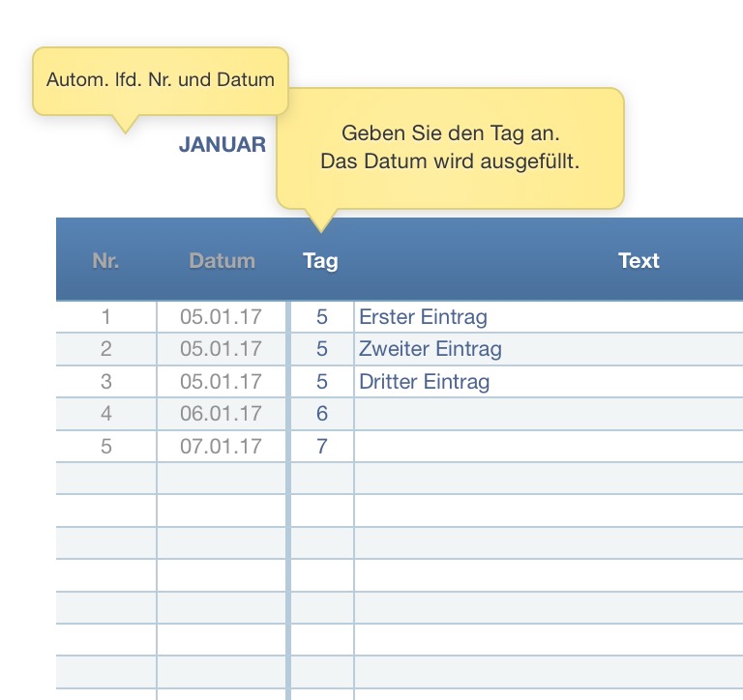Click the empty text cell next to Tag 6
The height and width of the screenshot is (700, 743).
pyautogui.click(x=548, y=414)
